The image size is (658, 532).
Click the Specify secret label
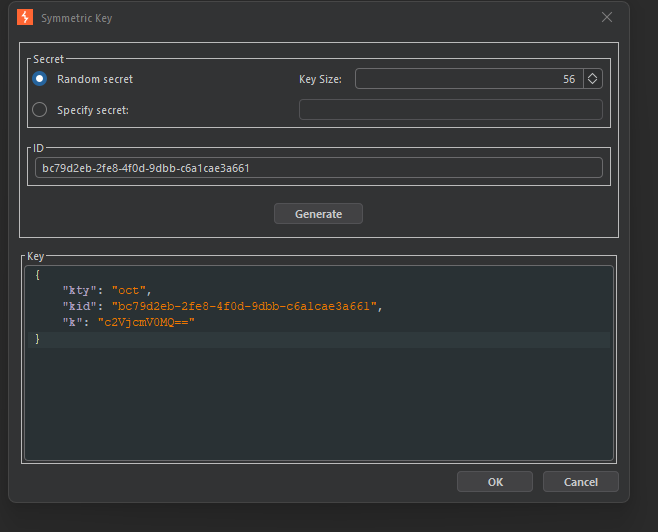point(93,110)
